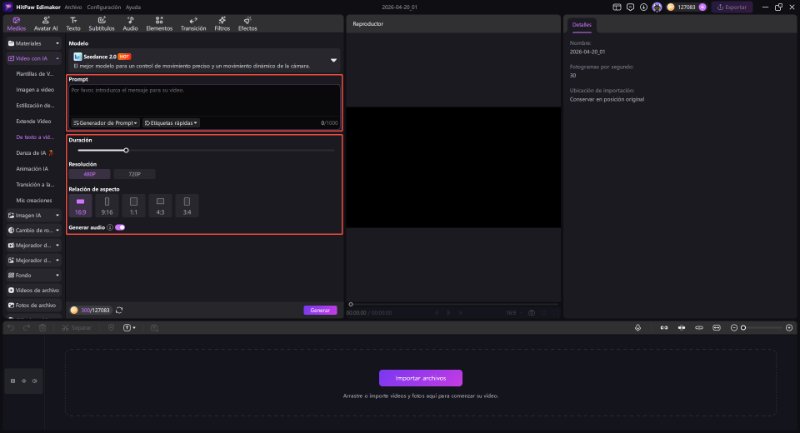Click inside the Prompt text field
The image size is (800, 433).
point(204,100)
